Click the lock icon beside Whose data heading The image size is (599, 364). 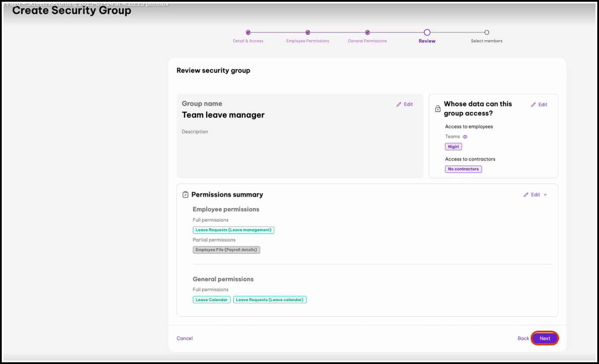pos(438,109)
